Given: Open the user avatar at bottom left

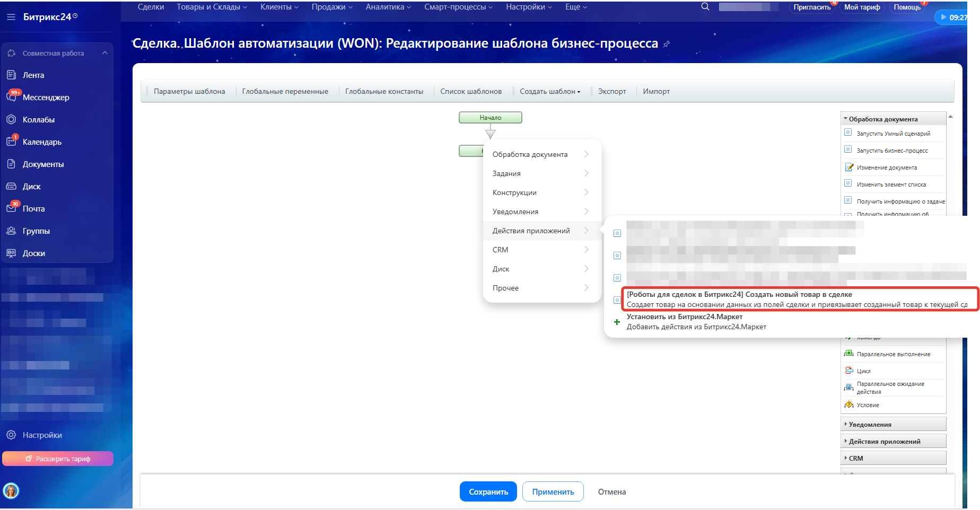Looking at the screenshot, I should coord(11,491).
